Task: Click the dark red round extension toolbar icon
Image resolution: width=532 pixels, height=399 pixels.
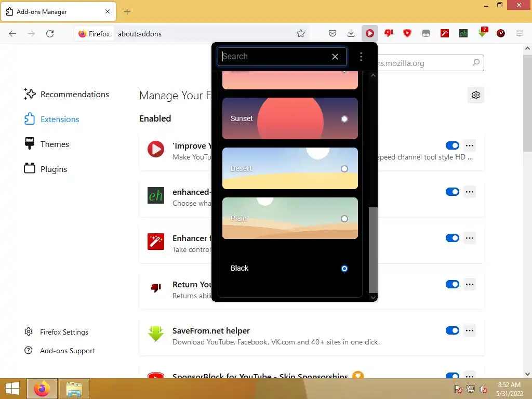Action: [x=500, y=33]
